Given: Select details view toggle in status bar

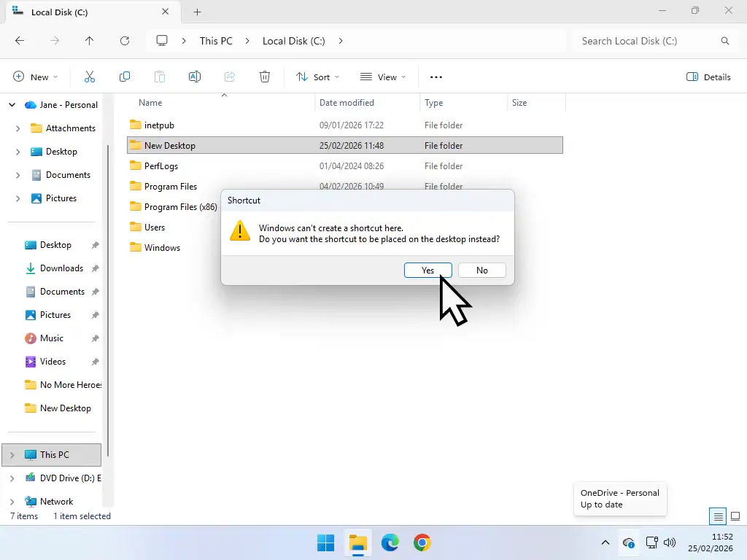Looking at the screenshot, I should 716,516.
